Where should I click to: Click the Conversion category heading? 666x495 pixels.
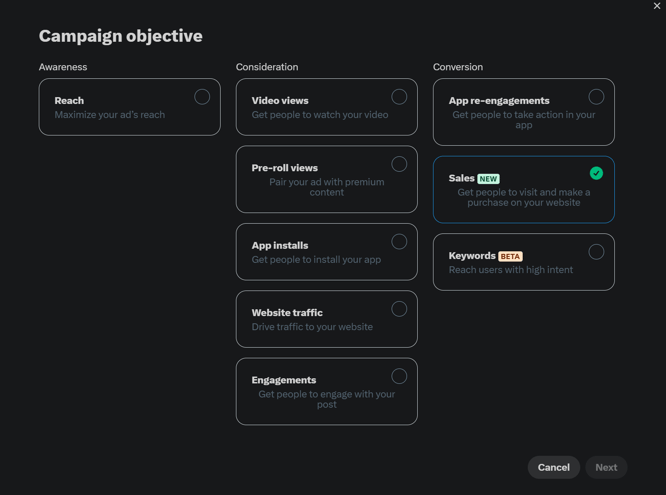click(458, 67)
